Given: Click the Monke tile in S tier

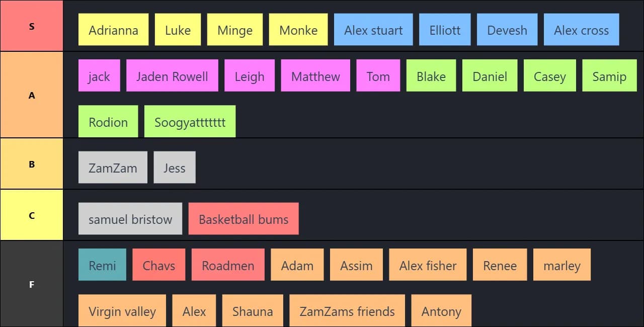Looking at the screenshot, I should pos(298,30).
